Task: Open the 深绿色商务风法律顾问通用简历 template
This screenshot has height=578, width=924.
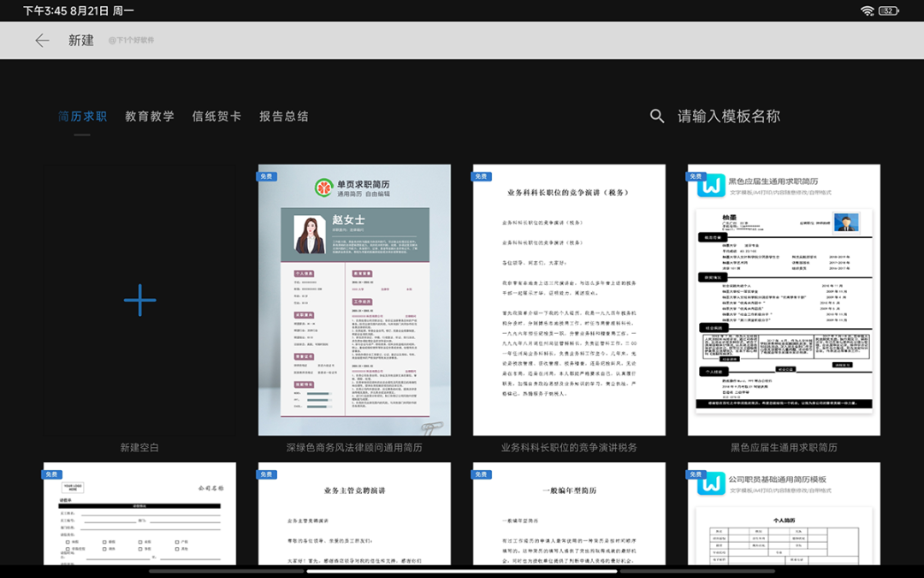Action: tap(354, 301)
